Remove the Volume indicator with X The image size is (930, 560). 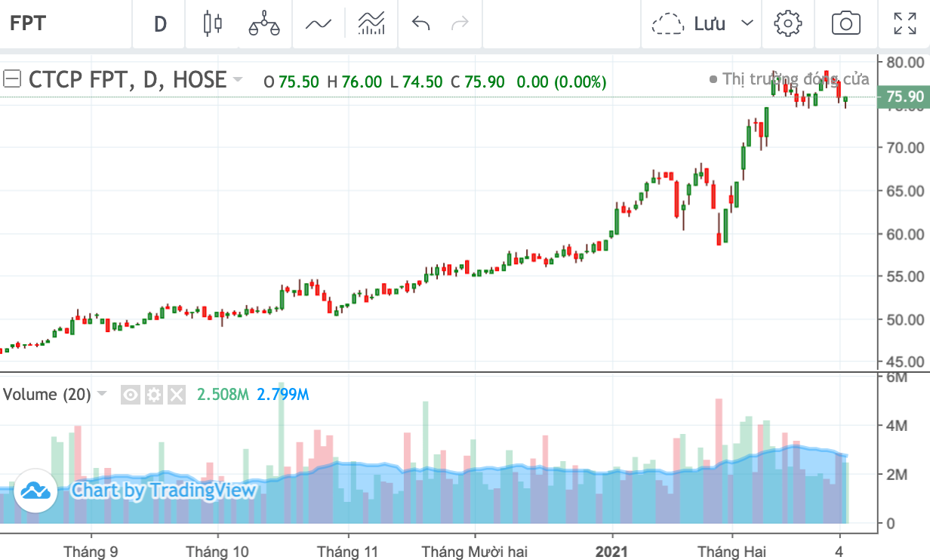[177, 394]
